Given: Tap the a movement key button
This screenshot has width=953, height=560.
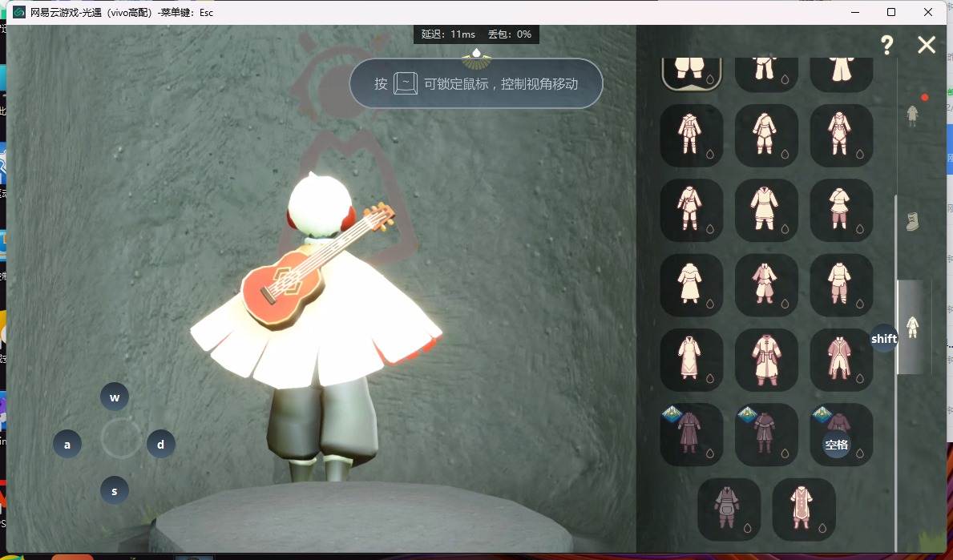Looking at the screenshot, I should 67,444.
